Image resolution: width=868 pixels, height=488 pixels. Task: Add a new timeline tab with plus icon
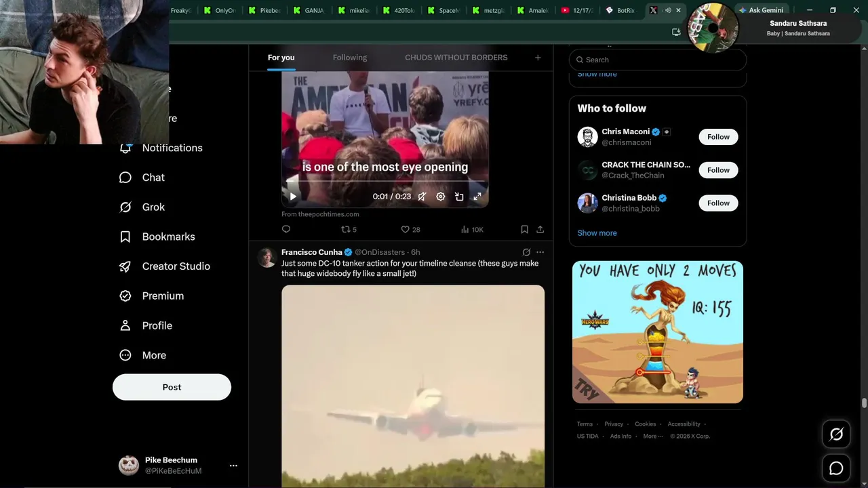pos(538,58)
